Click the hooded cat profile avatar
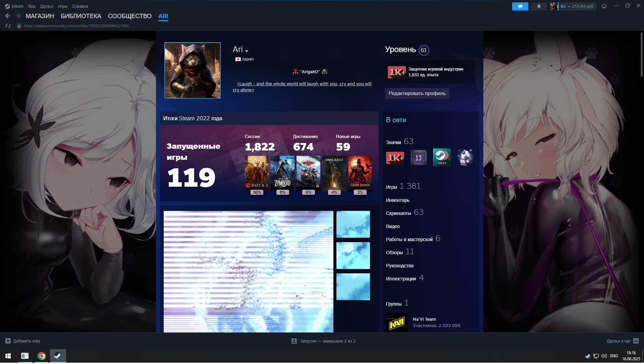Viewport: 644px width, 364px height. (x=193, y=71)
